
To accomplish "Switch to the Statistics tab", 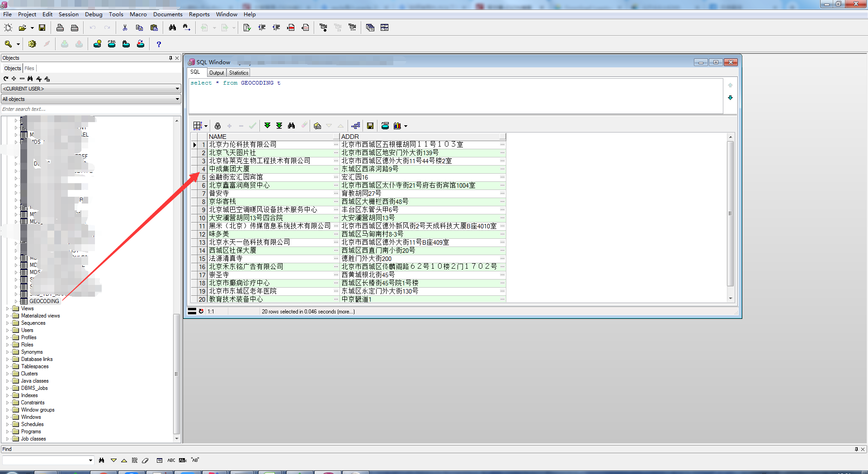I will pyautogui.click(x=239, y=73).
